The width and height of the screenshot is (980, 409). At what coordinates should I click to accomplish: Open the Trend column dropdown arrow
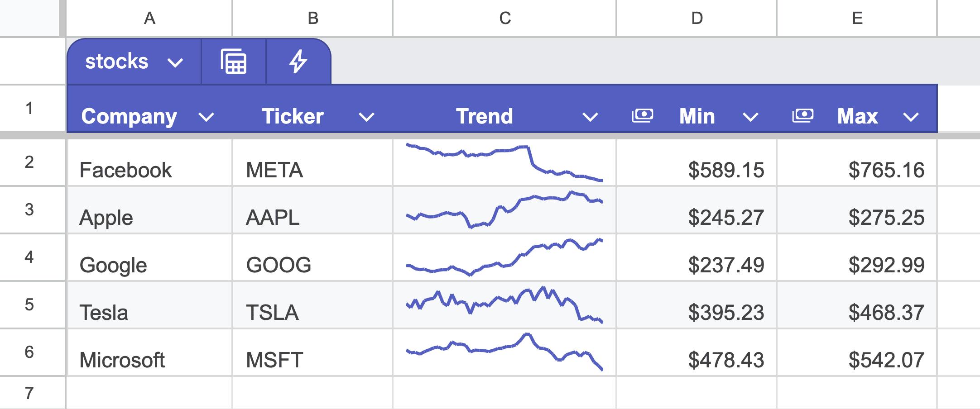590,117
